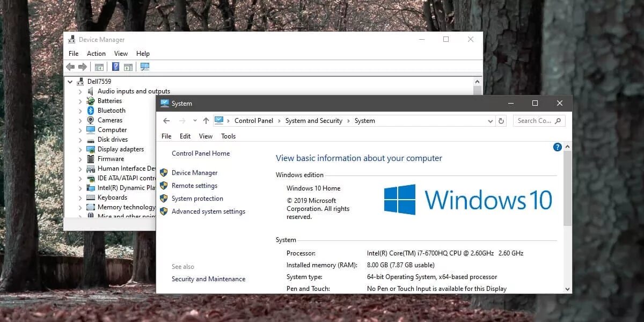Click the Windows 10 Home edition text

[313, 188]
